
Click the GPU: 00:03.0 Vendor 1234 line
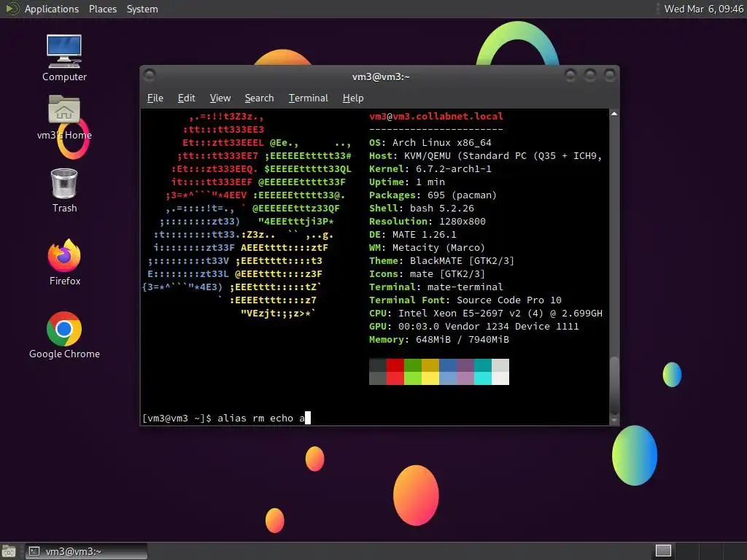coord(474,326)
